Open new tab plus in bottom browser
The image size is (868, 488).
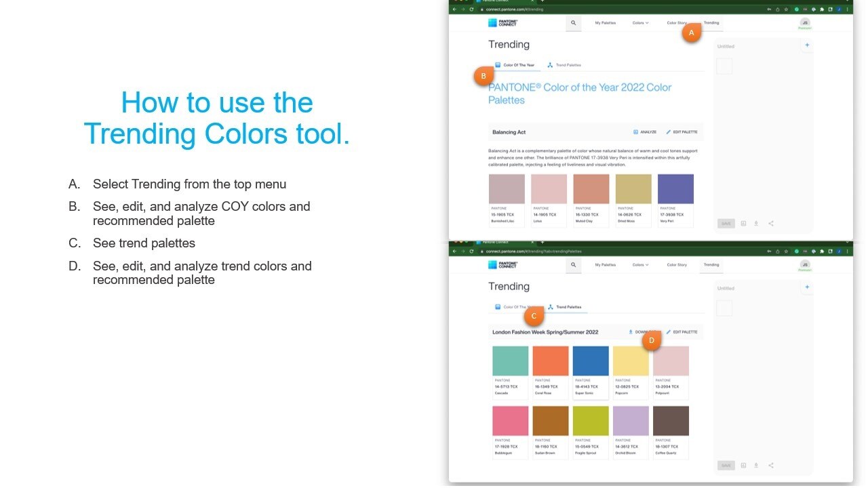pyautogui.click(x=542, y=242)
